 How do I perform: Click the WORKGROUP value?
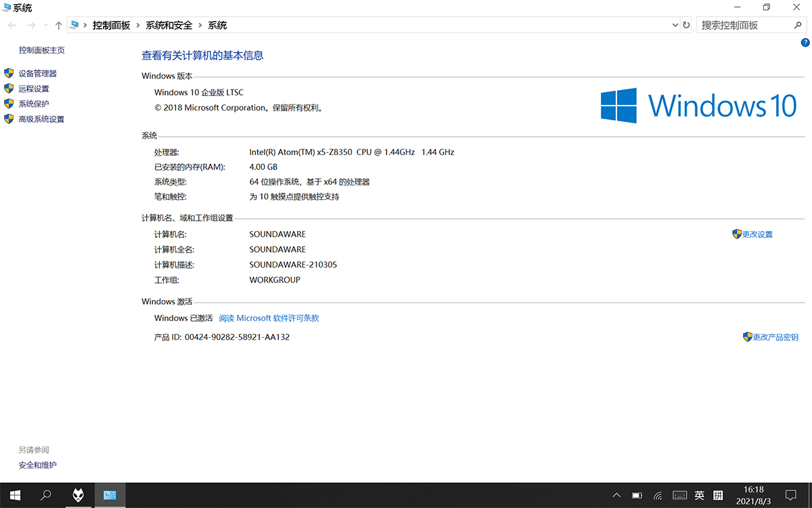(x=275, y=280)
